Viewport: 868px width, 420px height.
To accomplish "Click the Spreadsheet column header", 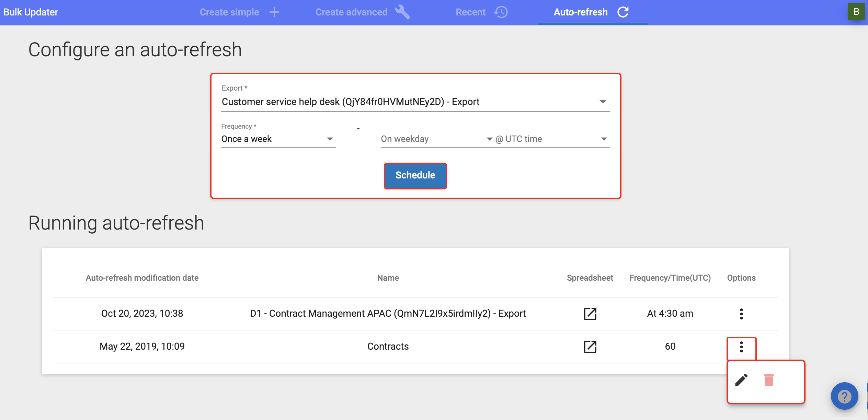I will pos(590,278).
